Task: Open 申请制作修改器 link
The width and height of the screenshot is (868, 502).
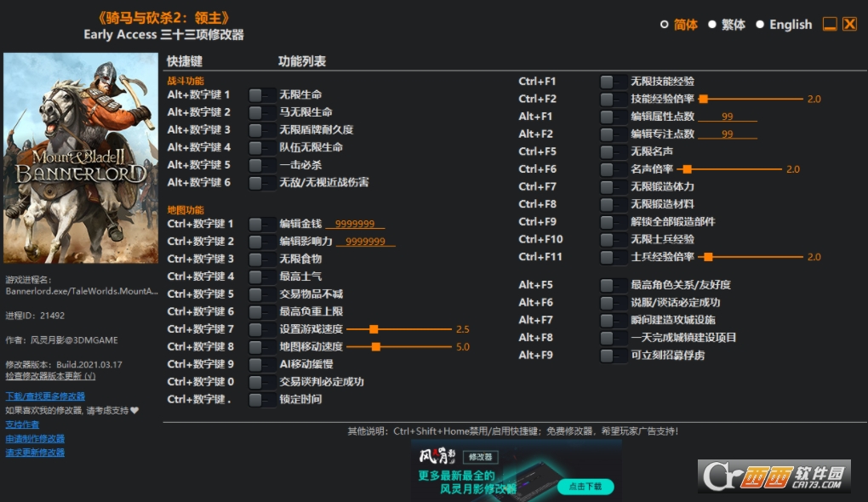Action: pyautogui.click(x=35, y=438)
